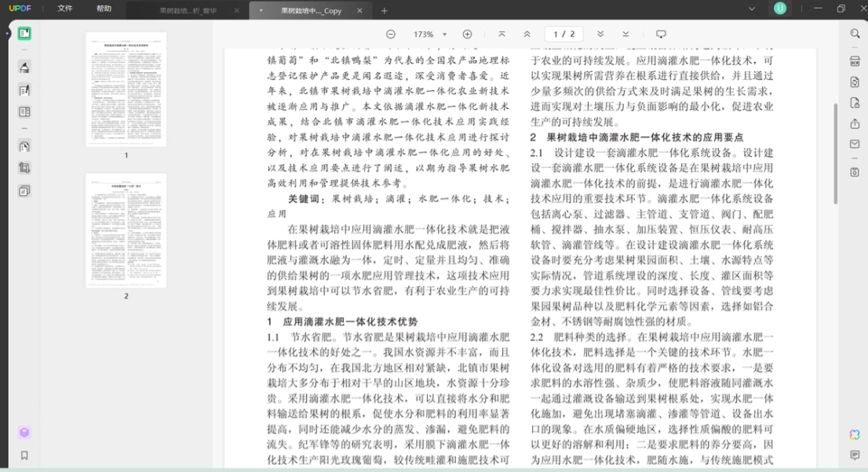Image resolution: width=868 pixels, height=472 pixels.
Task: Open the user account avatar U
Action: [x=780, y=9]
